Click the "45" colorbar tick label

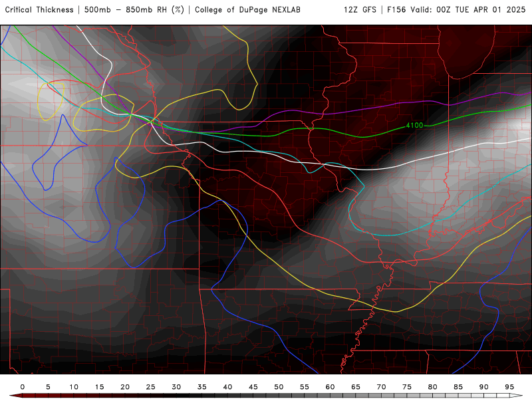pos(253,387)
